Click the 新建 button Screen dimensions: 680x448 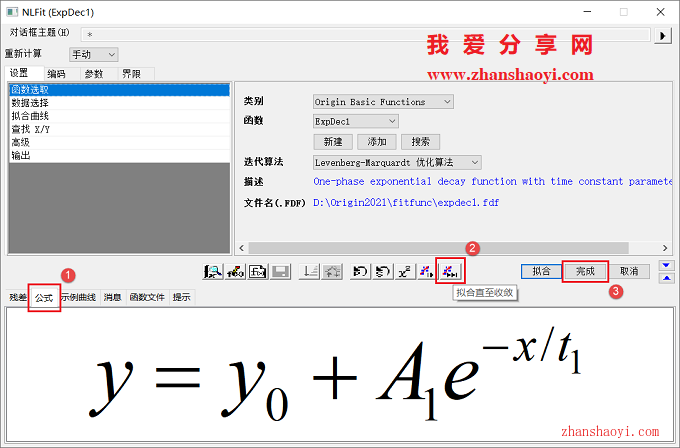coord(333,142)
